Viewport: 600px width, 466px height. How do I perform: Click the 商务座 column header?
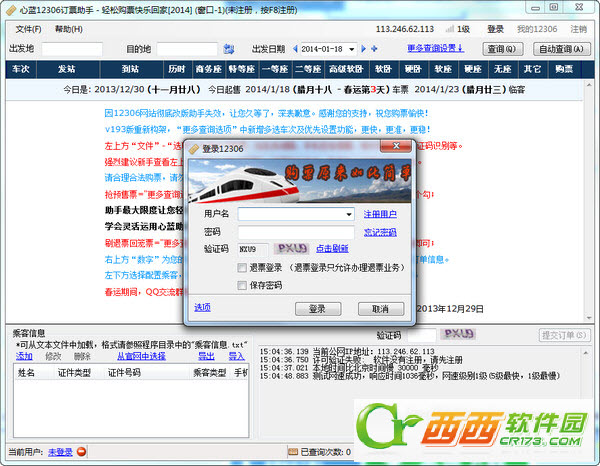209,69
